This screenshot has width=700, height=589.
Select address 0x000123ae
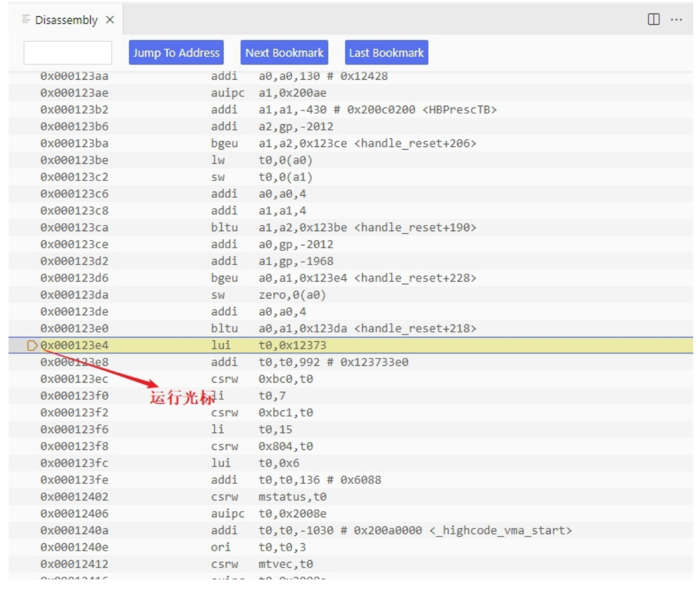[75, 93]
